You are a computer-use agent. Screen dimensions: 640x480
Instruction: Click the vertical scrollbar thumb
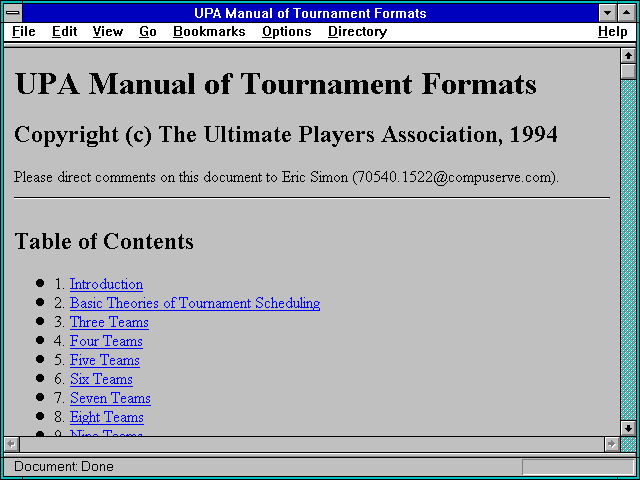click(628, 71)
